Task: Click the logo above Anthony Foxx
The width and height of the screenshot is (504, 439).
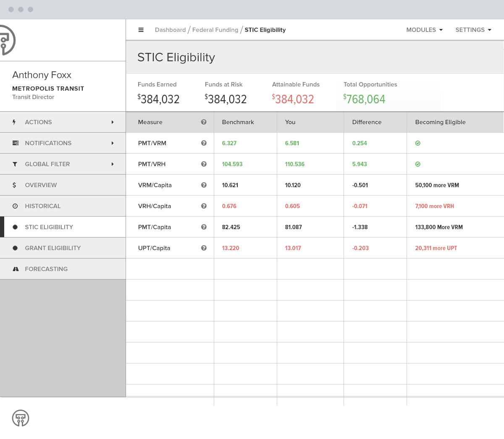Action: point(8,40)
